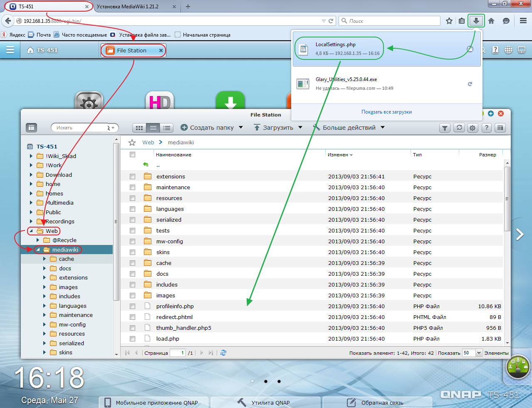This screenshot has width=532, height=408.
Task: Open the Загрузить dropdown arrow
Action: click(300, 128)
